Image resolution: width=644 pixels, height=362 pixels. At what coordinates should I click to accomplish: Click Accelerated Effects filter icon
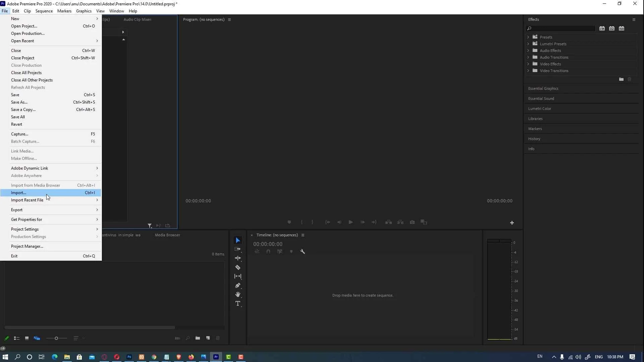click(602, 28)
